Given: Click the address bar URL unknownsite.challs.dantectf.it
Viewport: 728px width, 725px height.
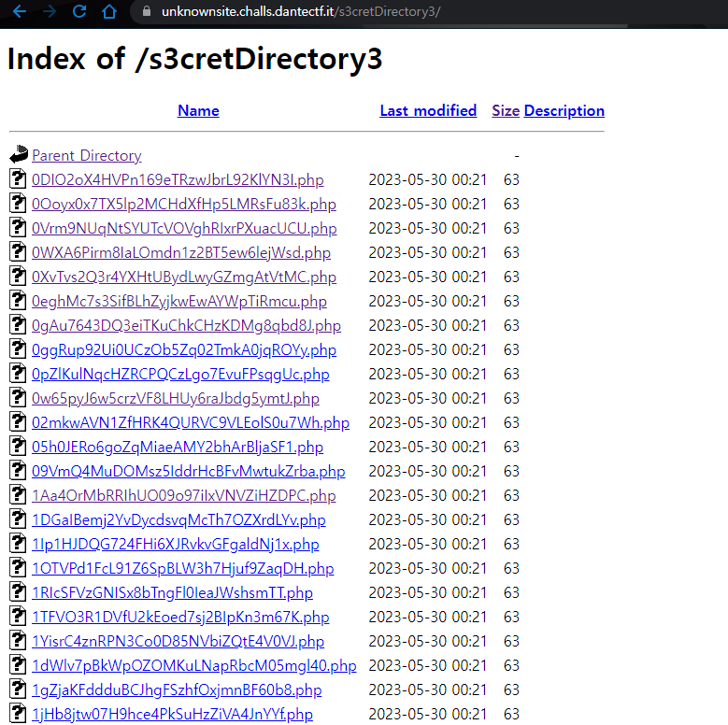Looking at the screenshot, I should point(248,11).
